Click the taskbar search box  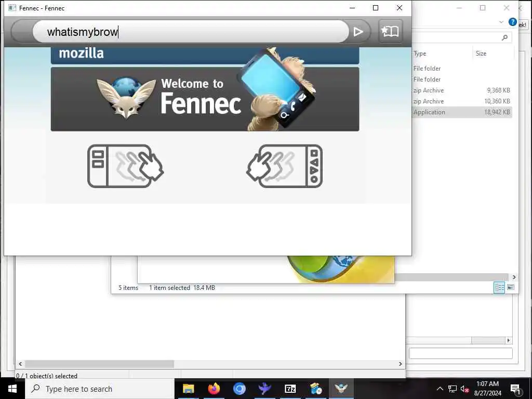[x=99, y=389]
